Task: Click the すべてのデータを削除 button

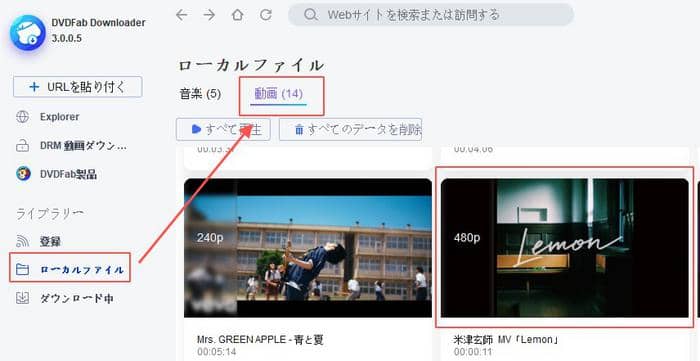Action: point(350,129)
